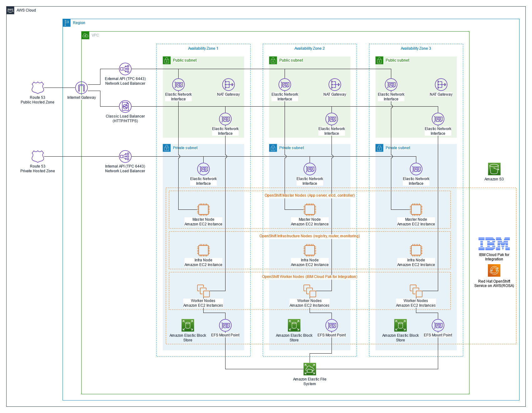The height and width of the screenshot is (413, 532).
Task: Click the OpenShift Master Nodes group title
Action: [x=310, y=195]
